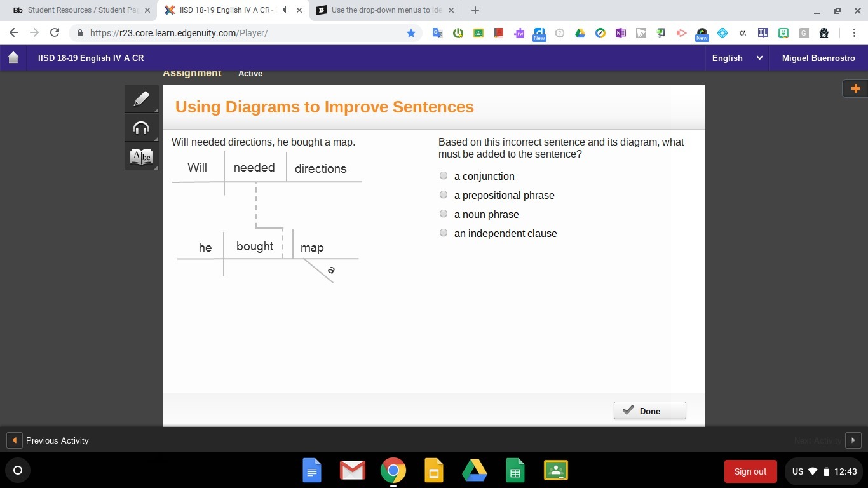Viewport: 868px width, 488px height.
Task: Select the 'a conjunction' answer
Action: tap(444, 176)
